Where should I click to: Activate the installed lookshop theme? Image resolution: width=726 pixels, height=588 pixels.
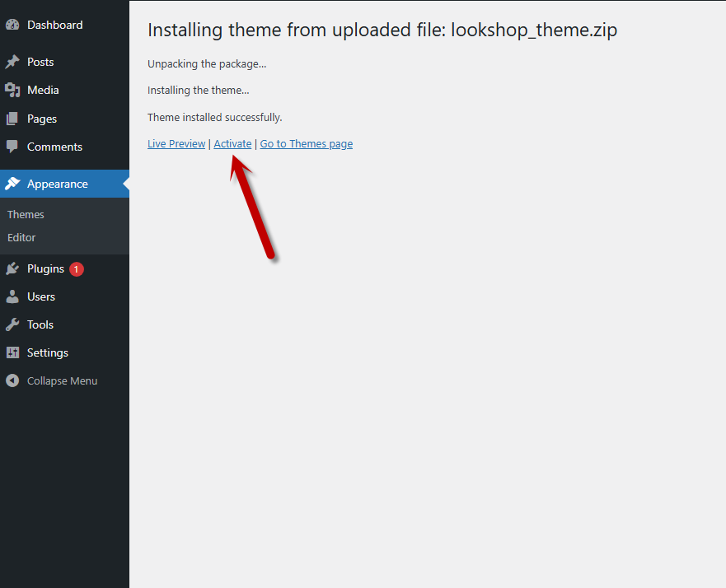coord(232,143)
